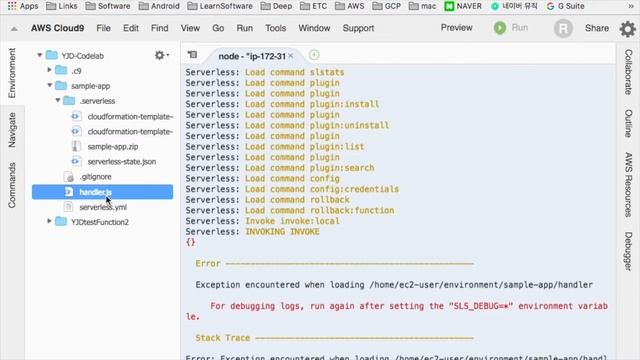The width and height of the screenshot is (640, 360).
Task: Open preferences gear icon at top right
Action: pos(627,29)
